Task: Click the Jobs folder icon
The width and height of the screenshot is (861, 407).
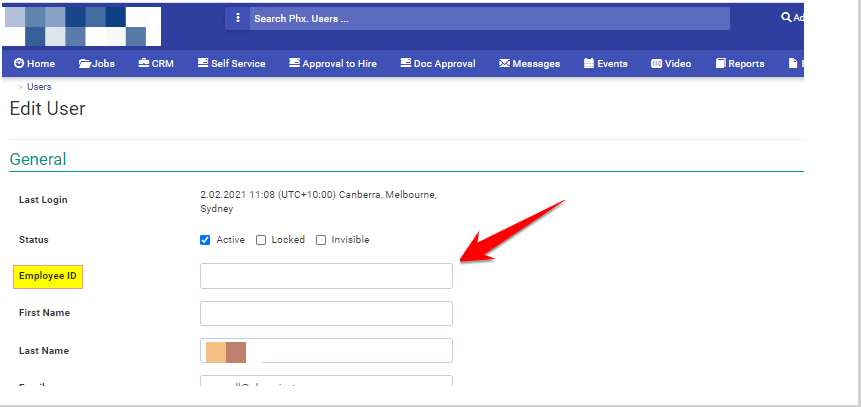Action: click(x=85, y=64)
